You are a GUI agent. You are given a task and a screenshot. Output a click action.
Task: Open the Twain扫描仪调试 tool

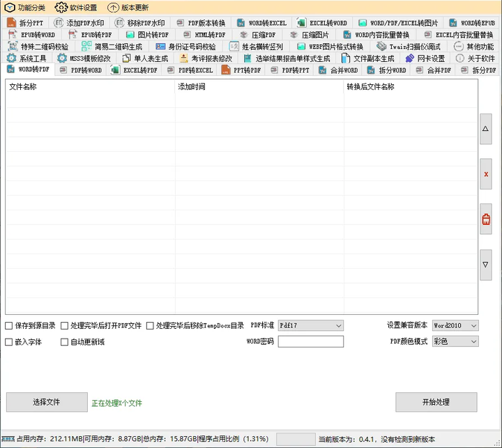(x=408, y=47)
